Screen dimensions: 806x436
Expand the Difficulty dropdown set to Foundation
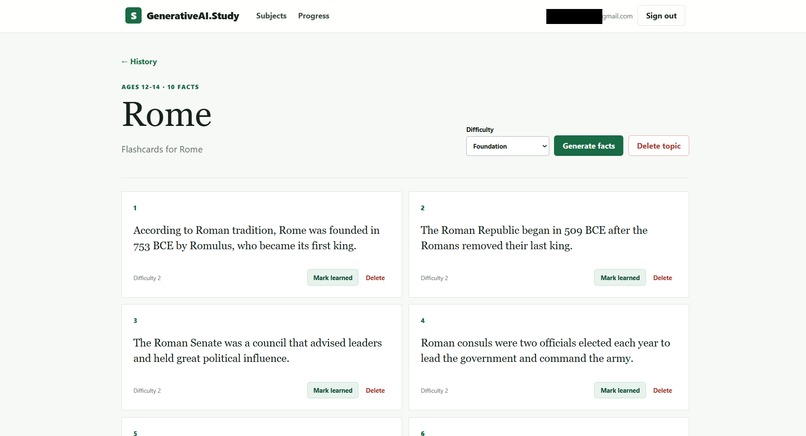pyautogui.click(x=507, y=146)
